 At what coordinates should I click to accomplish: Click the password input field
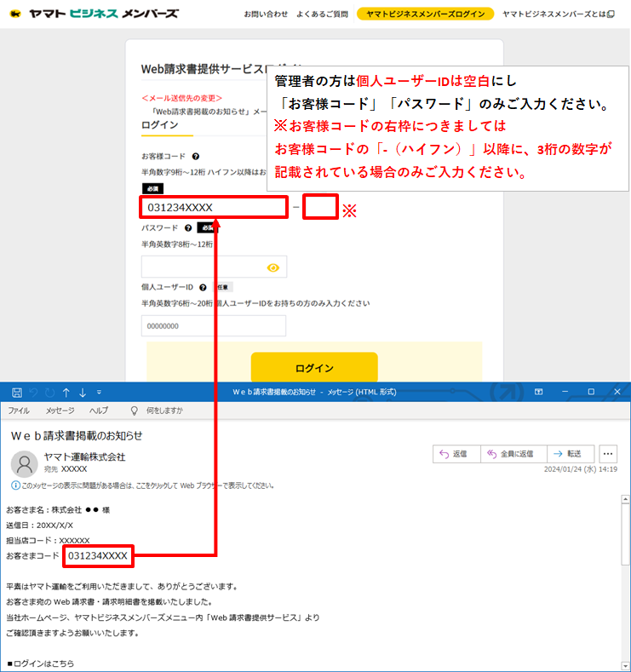(x=214, y=267)
